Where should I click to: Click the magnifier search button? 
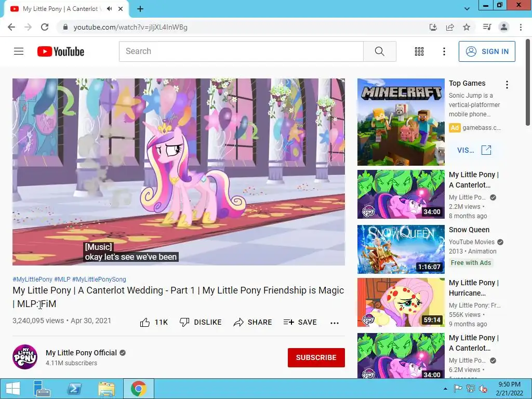click(x=380, y=51)
